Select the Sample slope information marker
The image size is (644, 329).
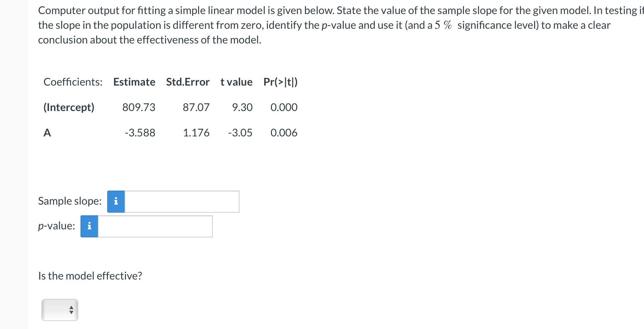(116, 201)
